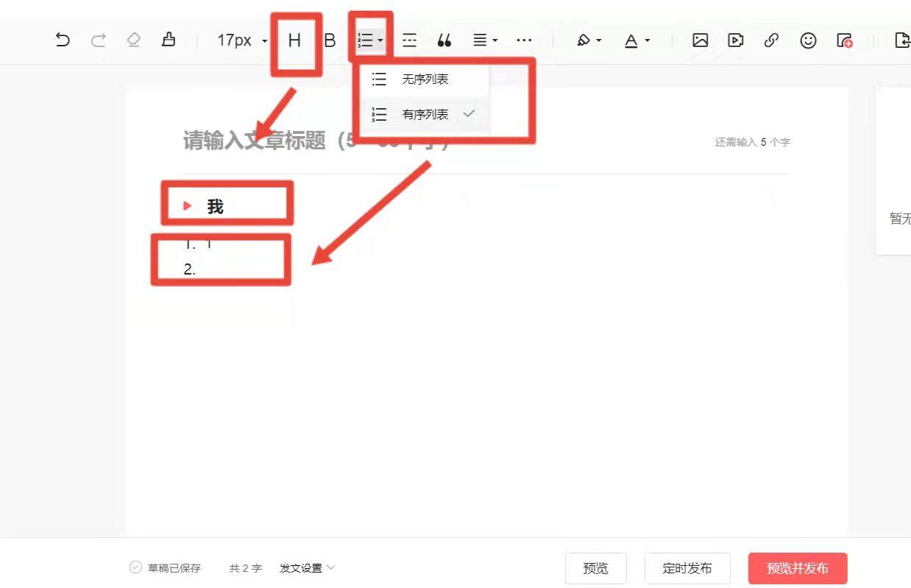This screenshot has height=588, width=911.
Task: Click the Undo icon
Action: pos(63,40)
